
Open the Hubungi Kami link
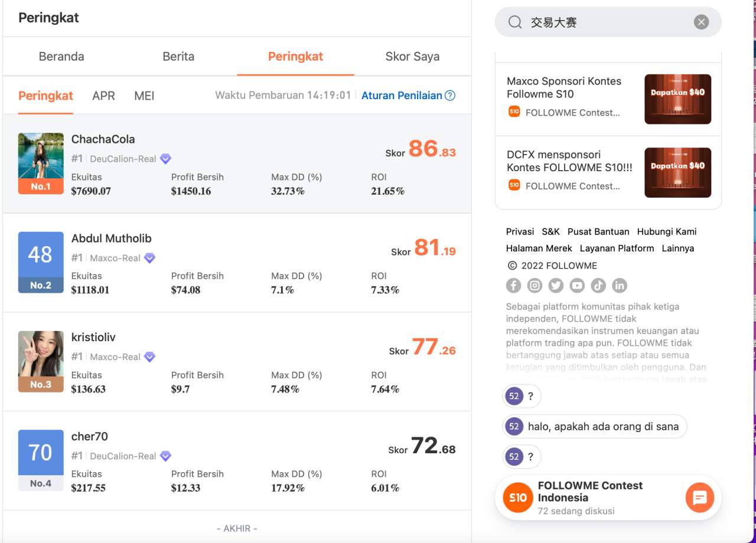point(667,232)
